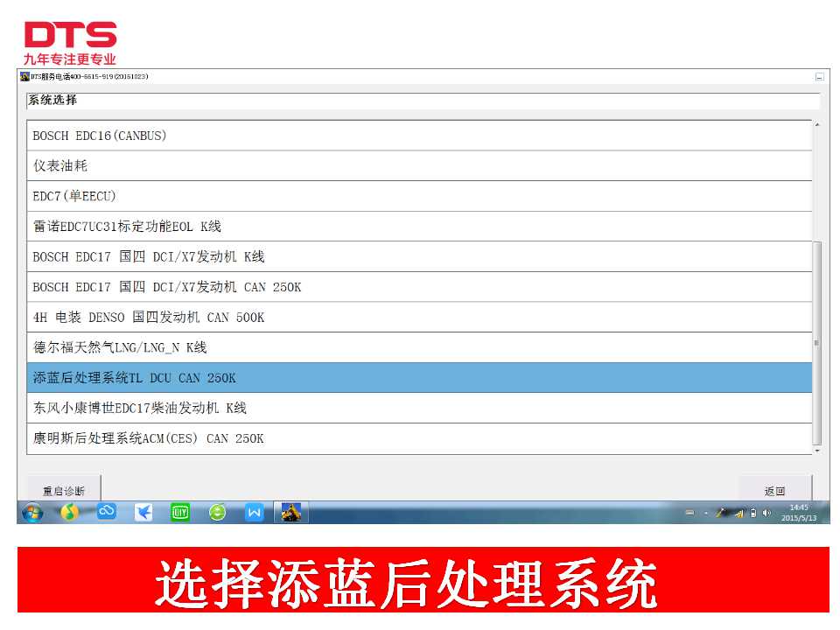This screenshot has width=840, height=630.
Task: Click the system list scrollbar thumb
Action: tap(817, 343)
